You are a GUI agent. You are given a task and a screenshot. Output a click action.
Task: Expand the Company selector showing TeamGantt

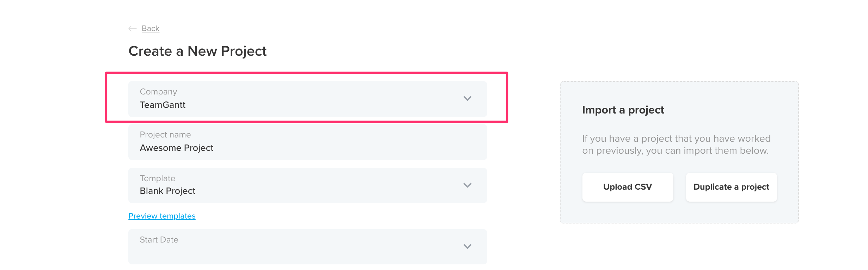(307, 99)
